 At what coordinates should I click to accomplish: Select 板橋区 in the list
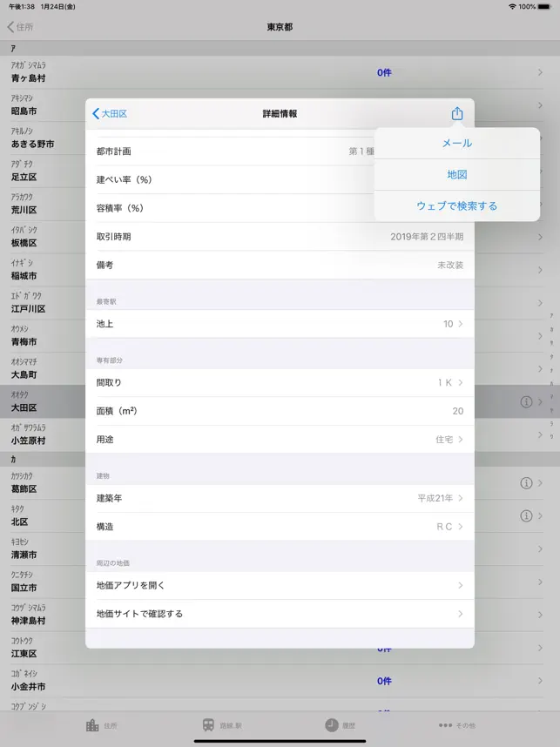pos(24,243)
